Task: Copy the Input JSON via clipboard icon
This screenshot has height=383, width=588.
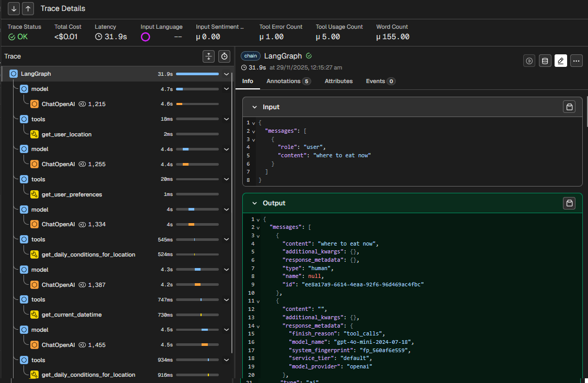Action: point(569,107)
